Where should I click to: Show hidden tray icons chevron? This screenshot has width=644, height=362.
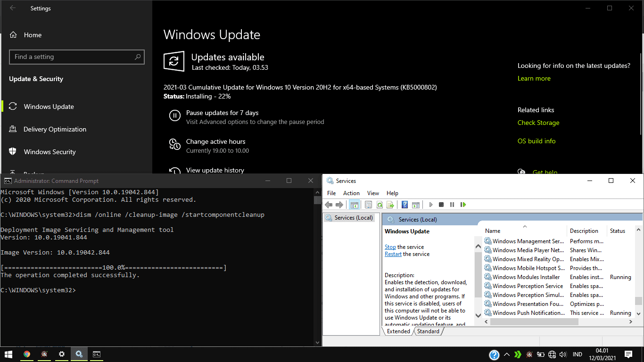[x=507, y=354]
